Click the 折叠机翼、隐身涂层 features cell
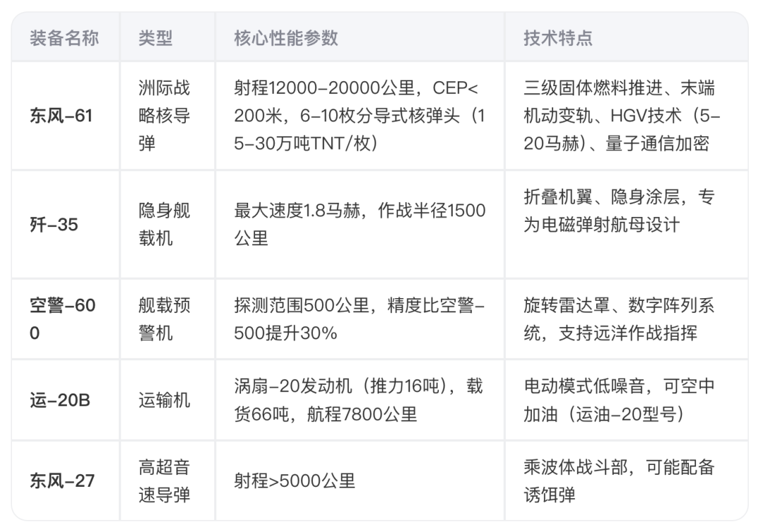Screen dimensions: 763x532 [x=626, y=225]
